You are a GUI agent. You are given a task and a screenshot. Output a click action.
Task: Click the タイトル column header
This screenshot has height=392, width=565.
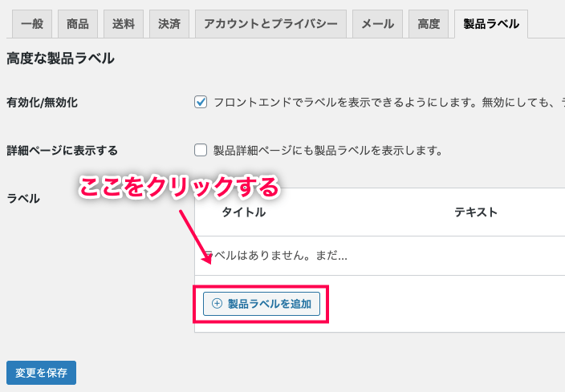(x=244, y=212)
